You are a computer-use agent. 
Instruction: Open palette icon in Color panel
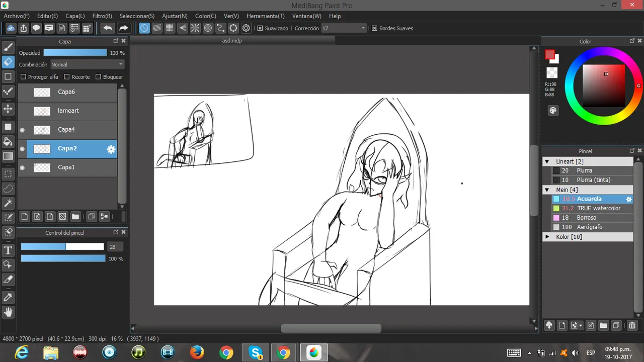click(552, 111)
